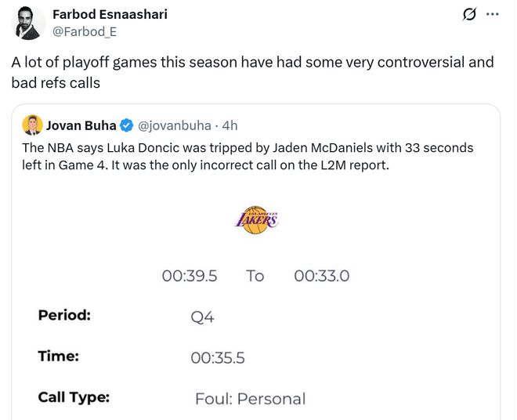This screenshot has height=420, width=517.
Task: Open the Jovan Buha display name link
Action: pos(81,125)
